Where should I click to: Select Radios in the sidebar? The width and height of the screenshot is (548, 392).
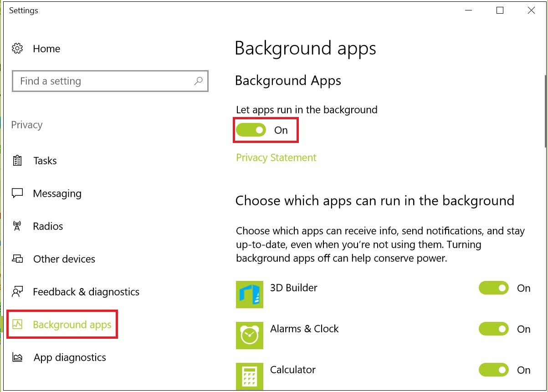(x=48, y=226)
